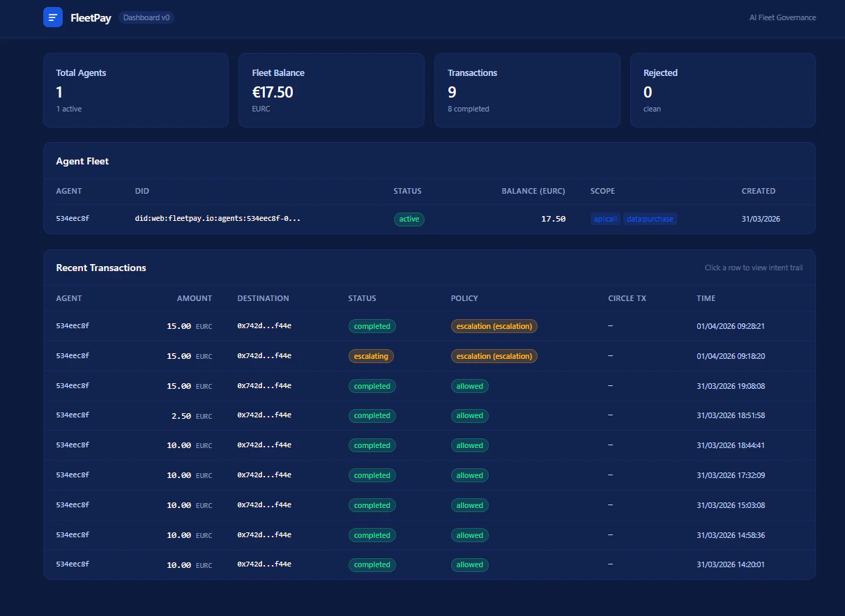The width and height of the screenshot is (845, 616).
Task: Open the Transactions summary card
Action: pyautogui.click(x=527, y=90)
